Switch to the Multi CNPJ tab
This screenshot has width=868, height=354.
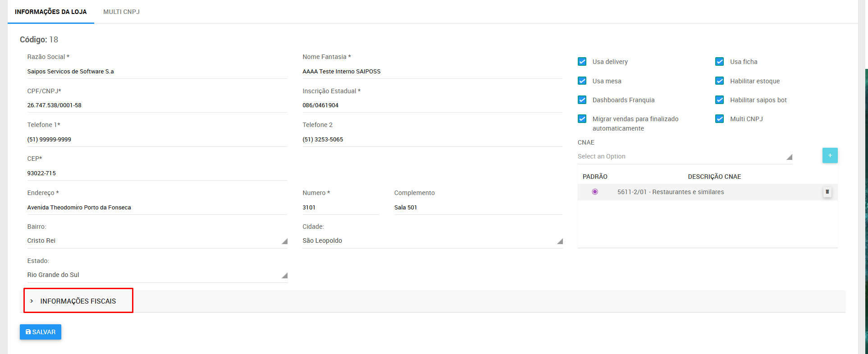click(121, 12)
